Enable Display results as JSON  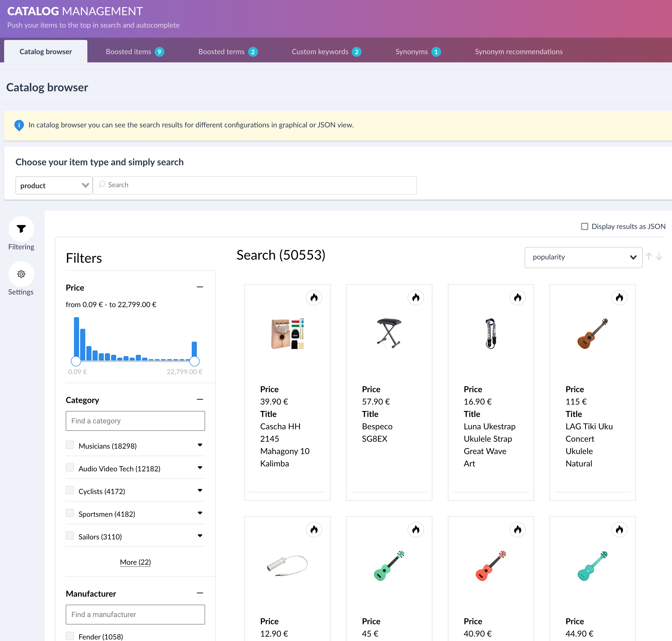[x=585, y=226]
